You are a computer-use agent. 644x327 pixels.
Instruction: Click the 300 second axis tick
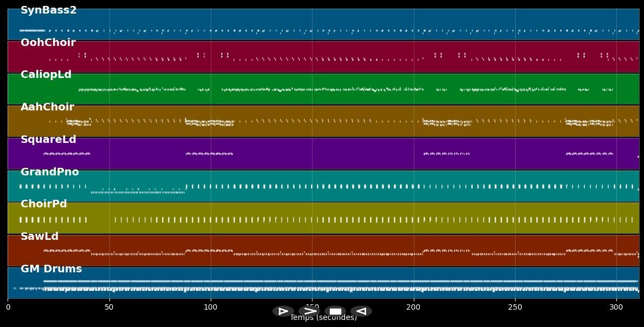616,308
